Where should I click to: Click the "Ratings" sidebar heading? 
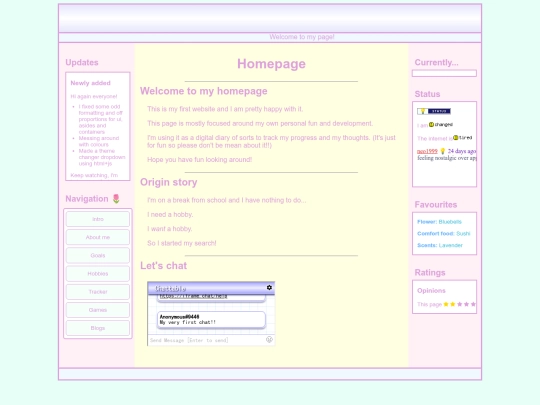point(430,272)
